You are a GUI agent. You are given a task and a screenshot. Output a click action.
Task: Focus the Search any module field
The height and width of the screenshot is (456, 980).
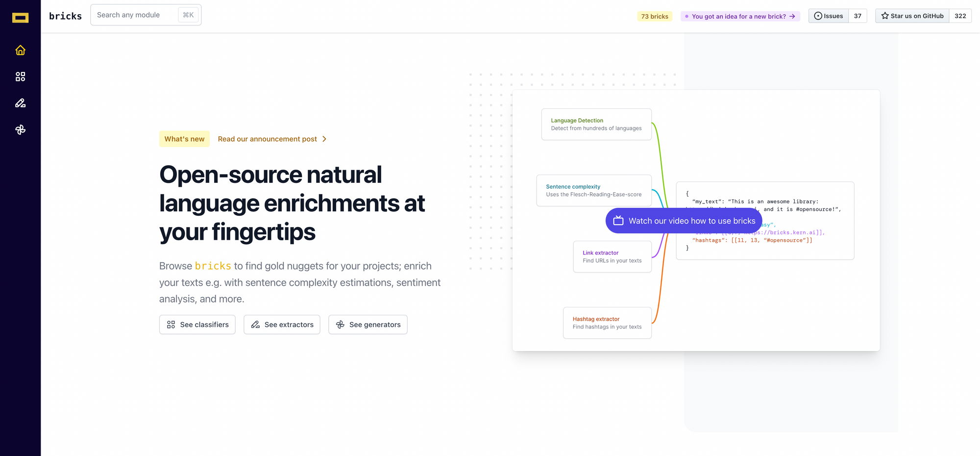pos(146,15)
